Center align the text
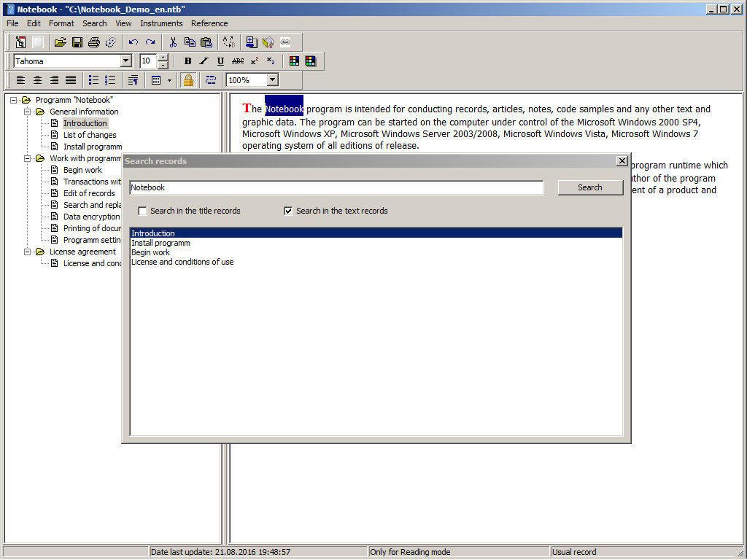This screenshot has height=560, width=747. (x=37, y=80)
